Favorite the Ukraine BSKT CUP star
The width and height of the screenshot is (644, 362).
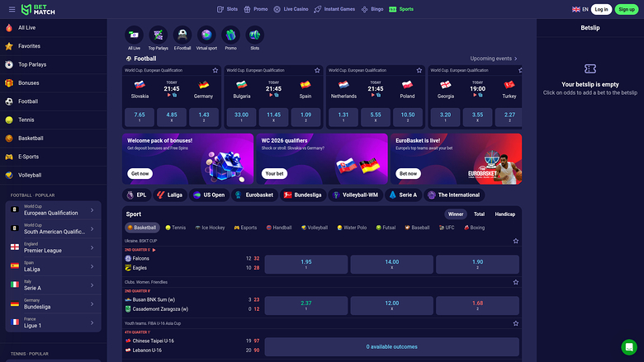[x=516, y=241]
